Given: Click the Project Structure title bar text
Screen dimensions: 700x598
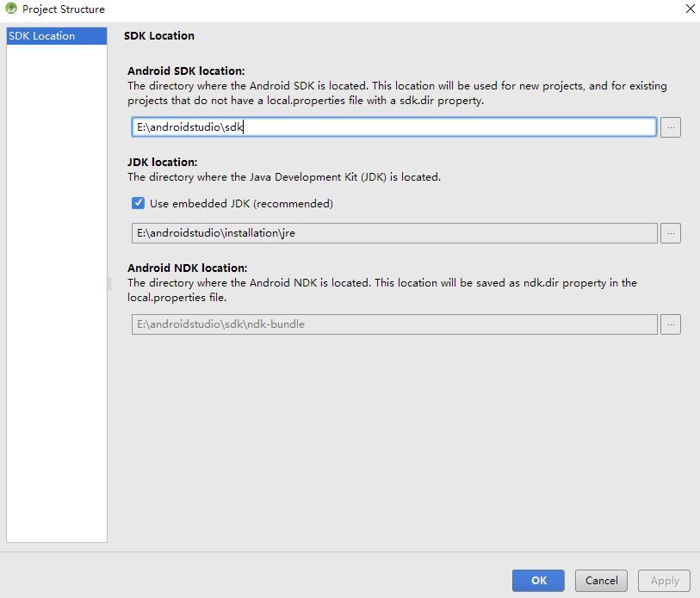Looking at the screenshot, I should tap(64, 9).
